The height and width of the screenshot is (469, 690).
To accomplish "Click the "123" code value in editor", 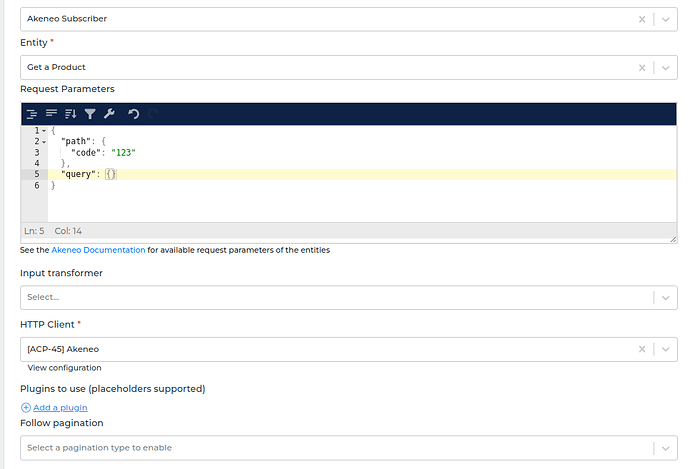I will point(123,153).
